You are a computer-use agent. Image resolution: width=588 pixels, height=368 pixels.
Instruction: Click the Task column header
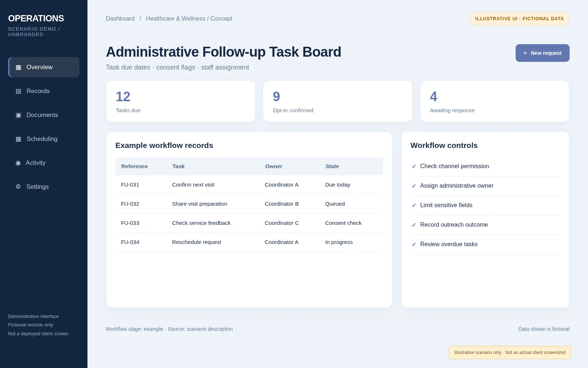point(178,166)
